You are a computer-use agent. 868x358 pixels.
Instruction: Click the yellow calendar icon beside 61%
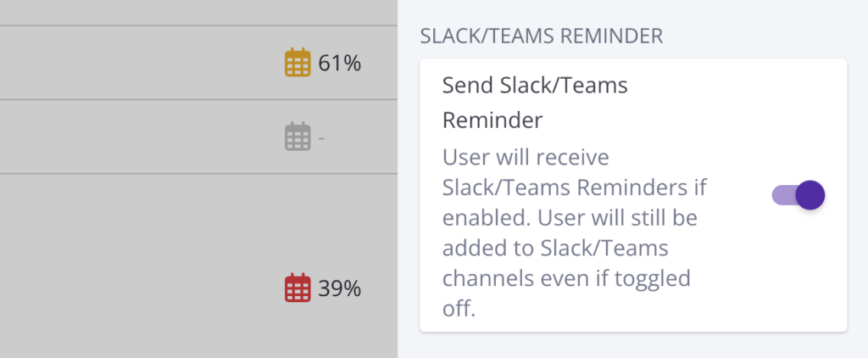click(x=297, y=63)
